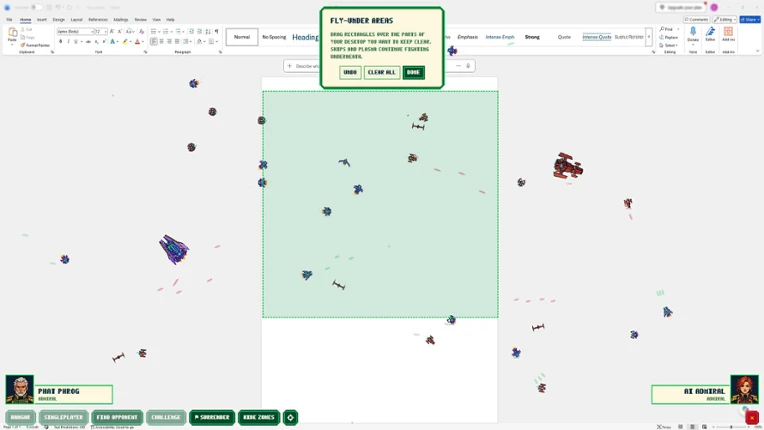Apply the yellow text highlight color
The height and width of the screenshot is (430, 764).
coord(125,42)
